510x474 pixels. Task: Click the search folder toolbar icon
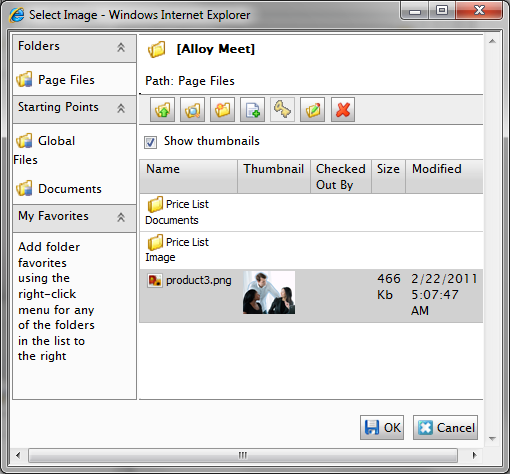coord(192,110)
